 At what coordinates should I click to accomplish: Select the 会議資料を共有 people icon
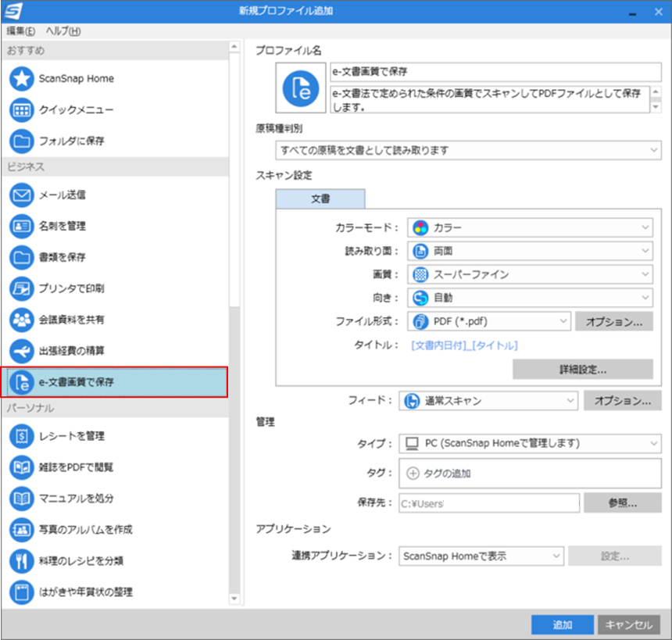point(21,320)
